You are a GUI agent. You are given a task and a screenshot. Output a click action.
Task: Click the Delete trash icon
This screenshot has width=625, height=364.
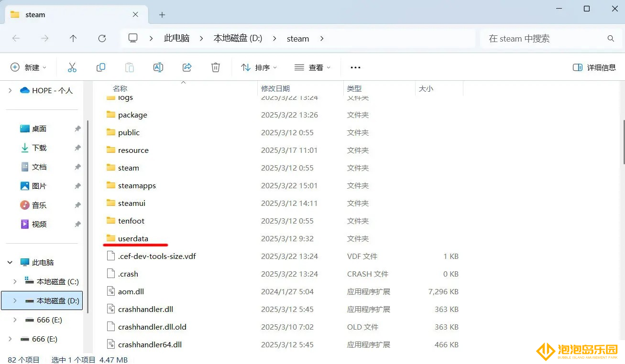216,67
